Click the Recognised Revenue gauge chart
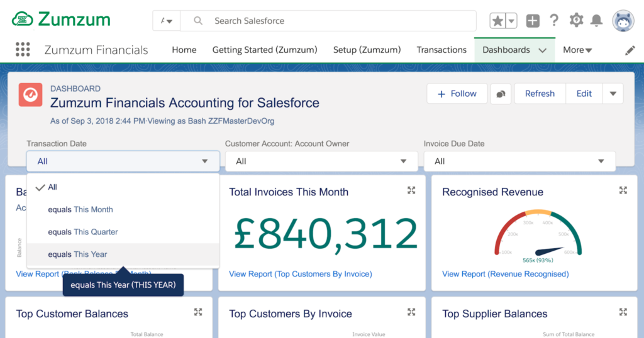Screen dimensions: 644x338 coord(538,234)
